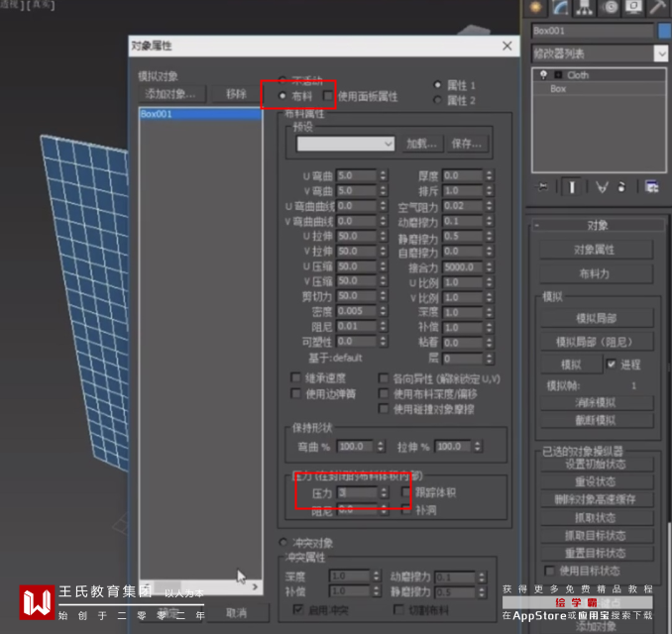The width and height of the screenshot is (672, 634).
Task: Enable the 继承速度 checkbox
Action: click(x=295, y=377)
